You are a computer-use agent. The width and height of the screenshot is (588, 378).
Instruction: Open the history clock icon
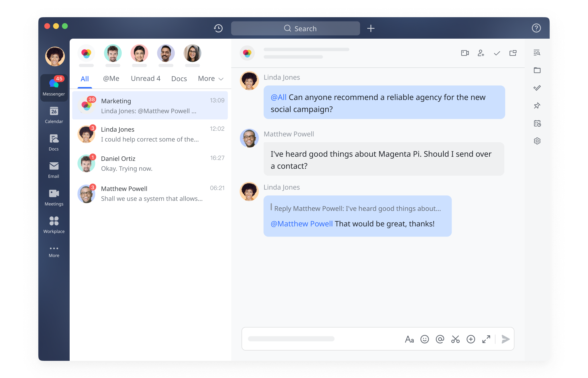click(218, 28)
